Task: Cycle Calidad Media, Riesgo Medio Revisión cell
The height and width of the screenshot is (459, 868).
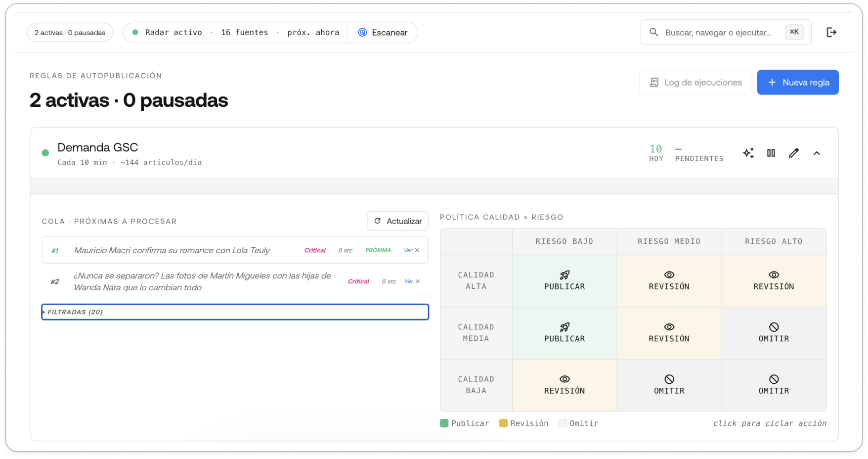Action: click(x=669, y=333)
